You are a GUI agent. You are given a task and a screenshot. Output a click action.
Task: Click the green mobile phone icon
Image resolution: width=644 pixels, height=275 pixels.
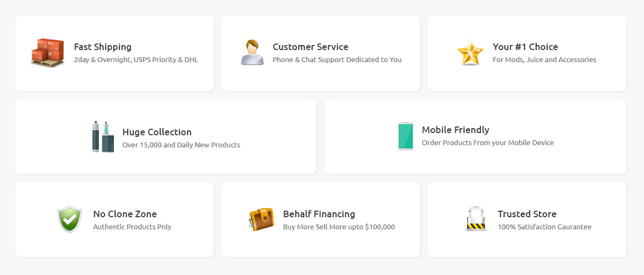pos(405,136)
